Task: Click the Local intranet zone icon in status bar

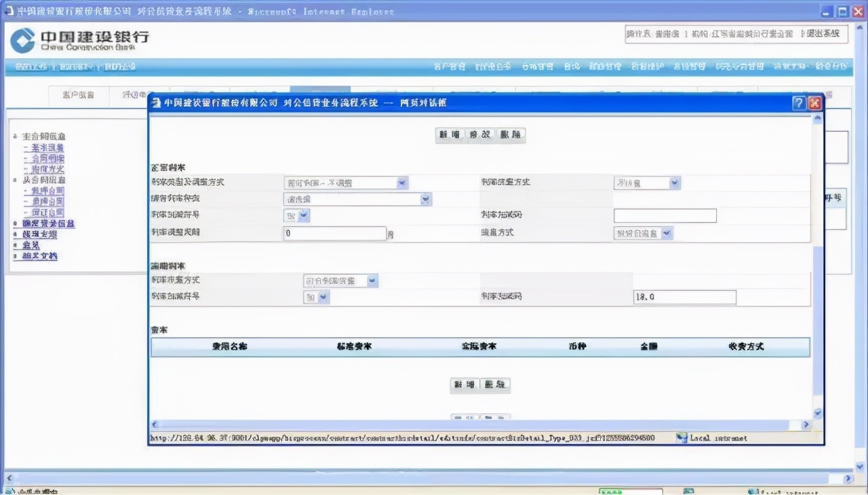Action: coord(682,438)
